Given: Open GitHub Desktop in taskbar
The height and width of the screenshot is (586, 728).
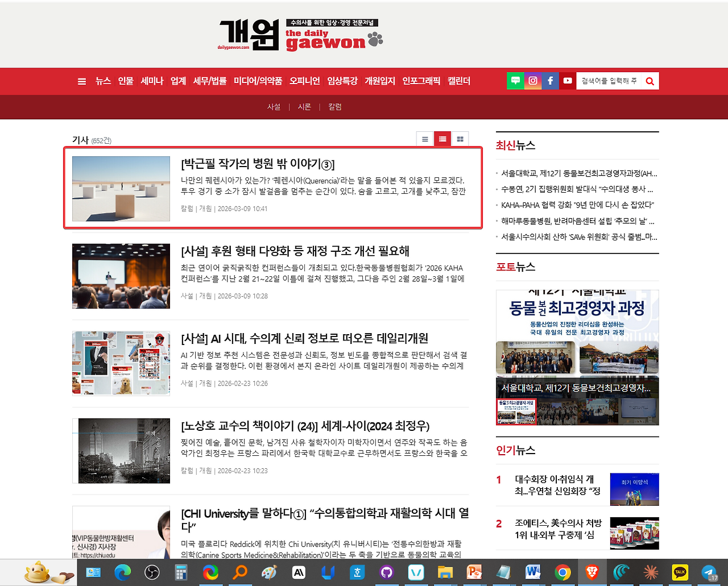Looking at the screenshot, I should point(387,572).
